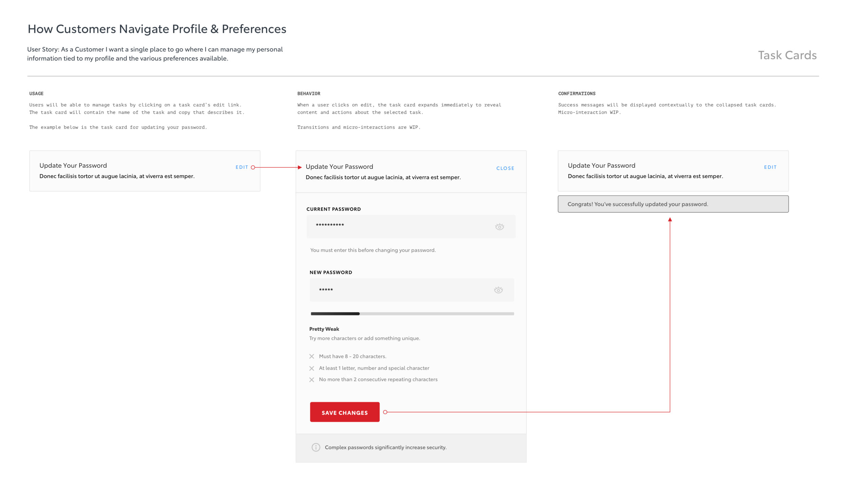Screen dimensions: 868x488
Task: Click 'Try more characters or add something unique.'
Action: [364, 338]
